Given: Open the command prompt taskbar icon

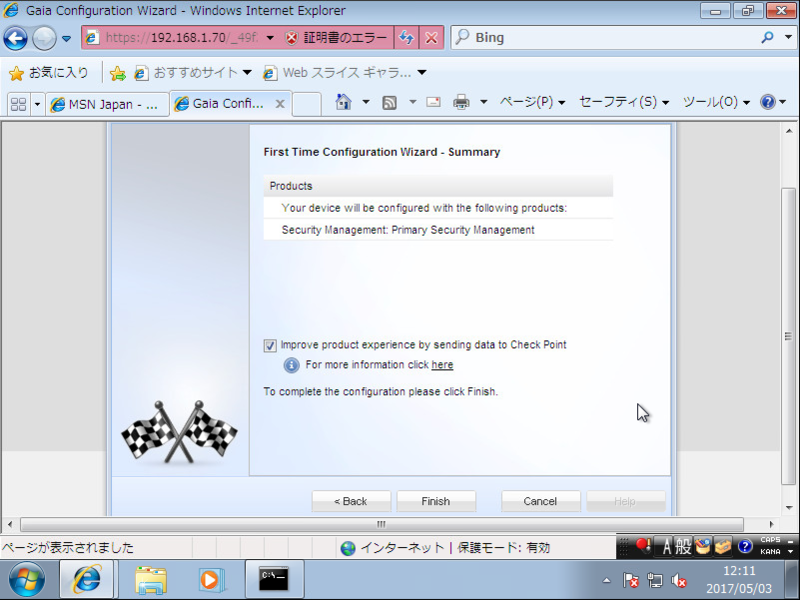Looking at the screenshot, I should (x=274, y=580).
